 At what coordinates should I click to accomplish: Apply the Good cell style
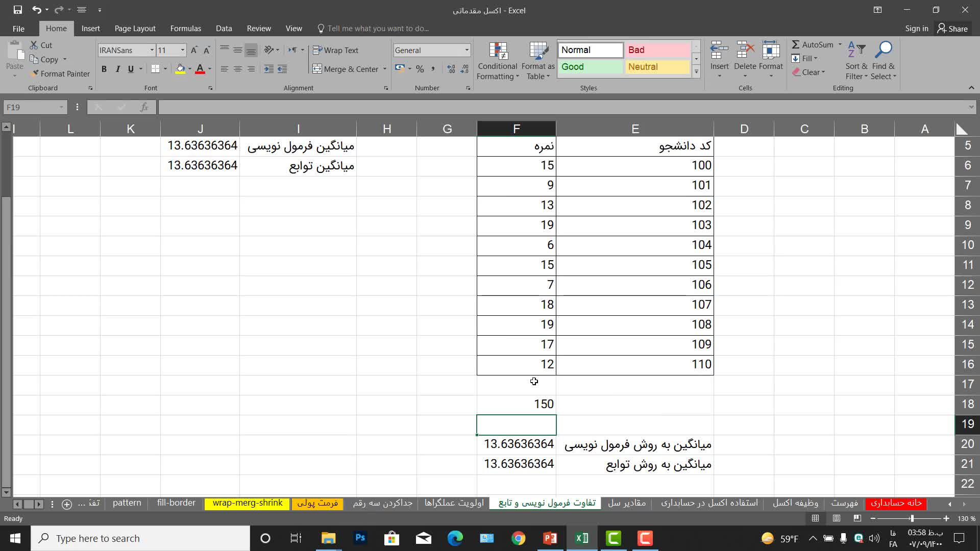(590, 67)
